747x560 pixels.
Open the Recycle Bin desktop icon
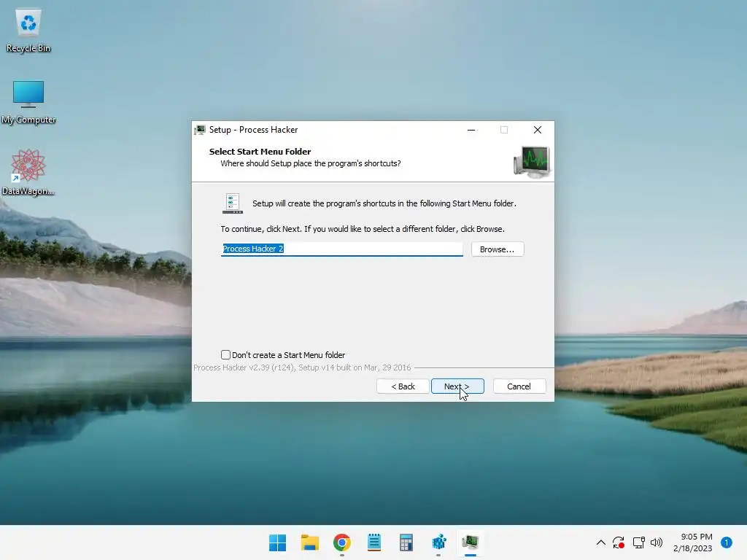click(x=28, y=30)
